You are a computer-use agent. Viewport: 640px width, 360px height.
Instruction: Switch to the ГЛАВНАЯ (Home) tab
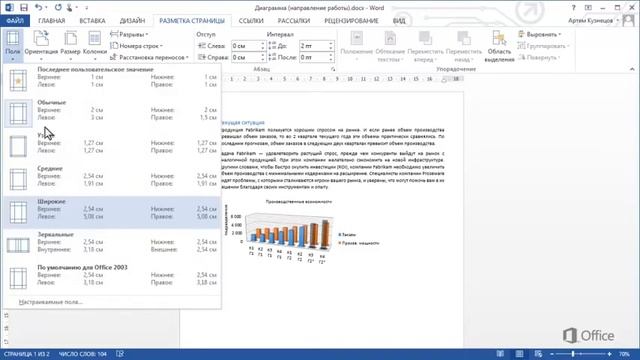coord(51,20)
